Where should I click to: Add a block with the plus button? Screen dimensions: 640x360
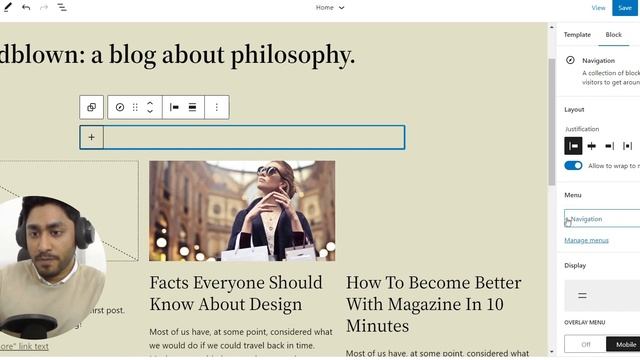click(x=91, y=138)
